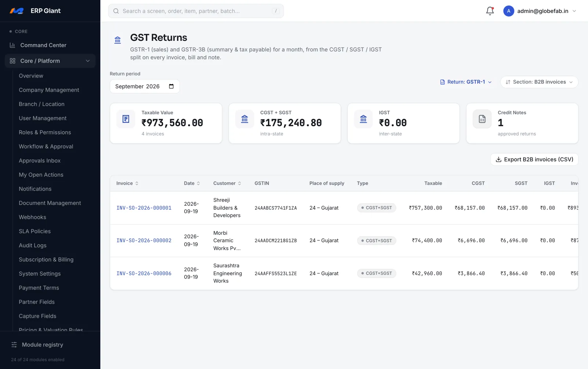Image resolution: width=588 pixels, height=369 pixels.
Task: Open the calendar picker icon in Return period
Action: (171, 86)
